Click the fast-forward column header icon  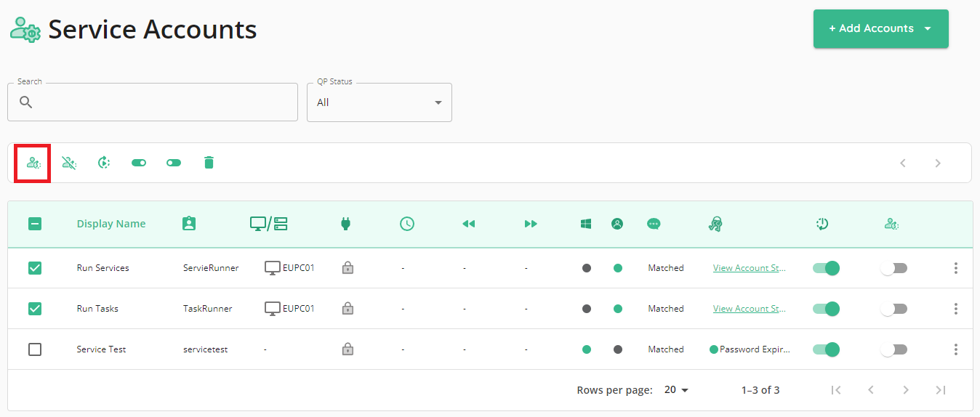pos(531,224)
